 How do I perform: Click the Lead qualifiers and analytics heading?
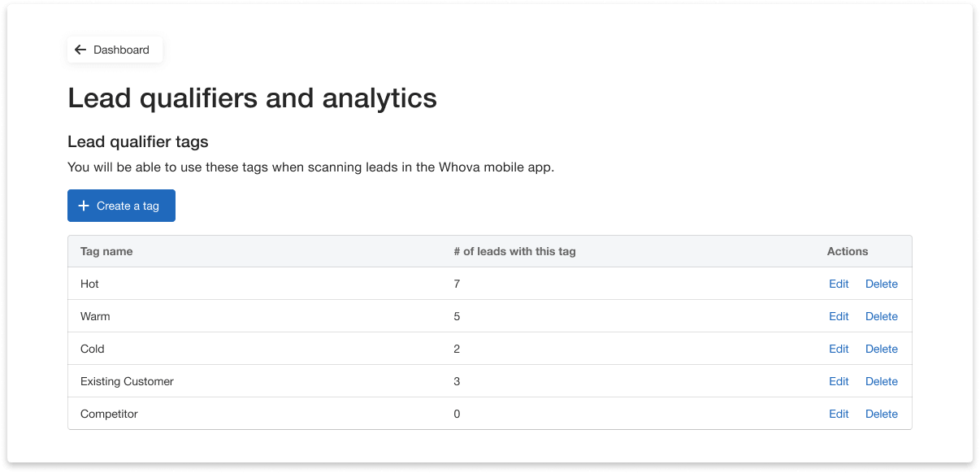[x=252, y=98]
